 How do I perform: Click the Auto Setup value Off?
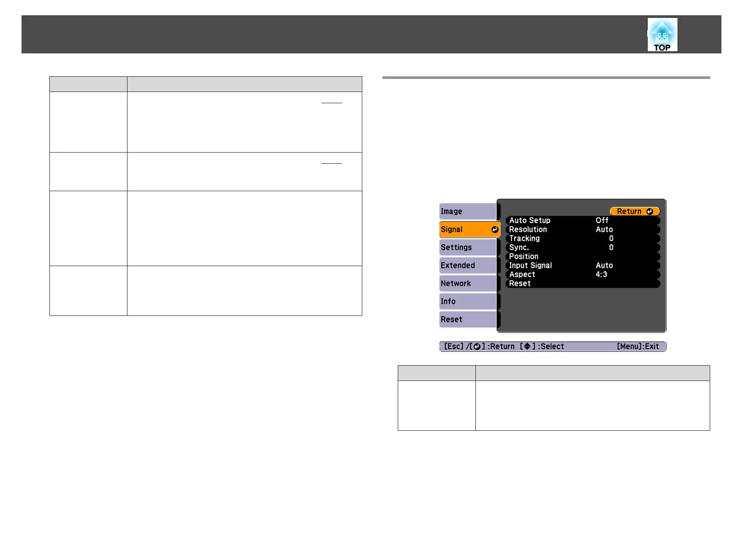point(602,220)
